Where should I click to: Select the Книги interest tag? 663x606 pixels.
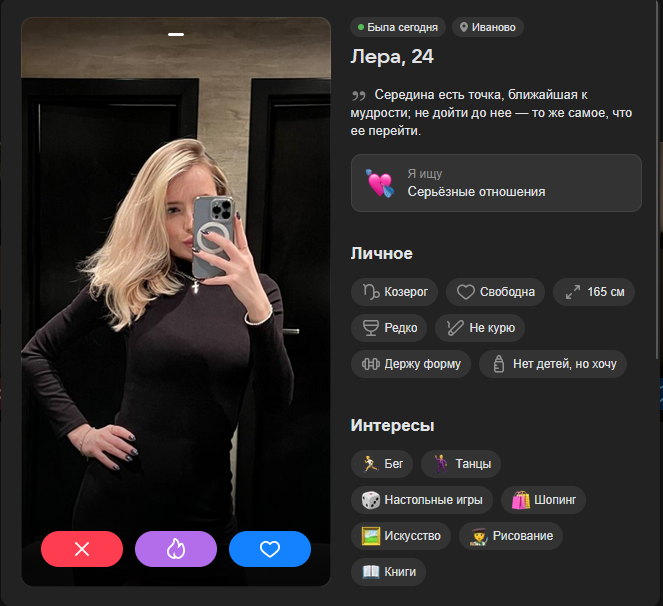click(x=388, y=572)
